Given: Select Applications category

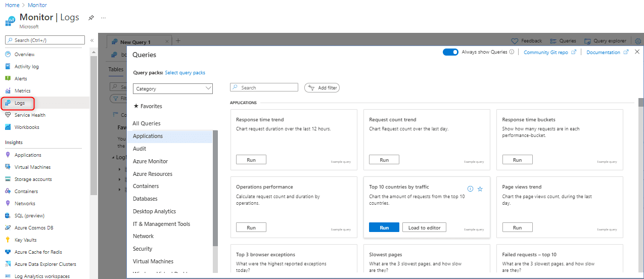Looking at the screenshot, I should click(170, 136).
